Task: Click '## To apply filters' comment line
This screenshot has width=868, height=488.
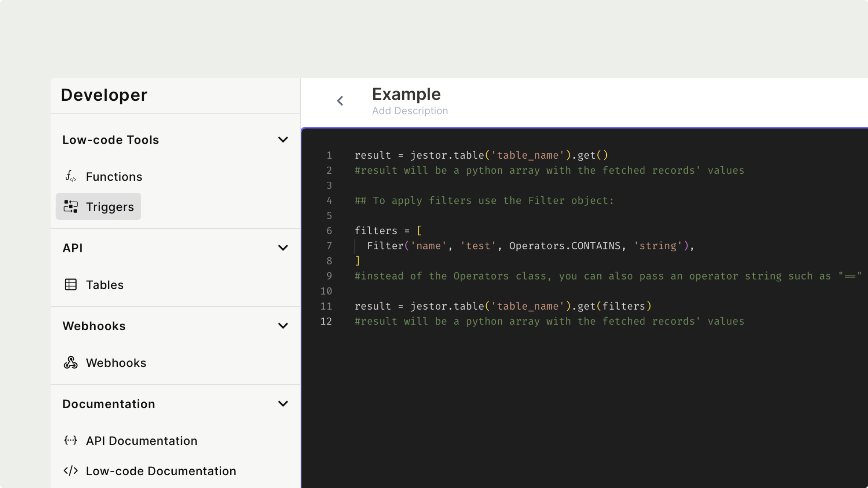Action: [484, 200]
